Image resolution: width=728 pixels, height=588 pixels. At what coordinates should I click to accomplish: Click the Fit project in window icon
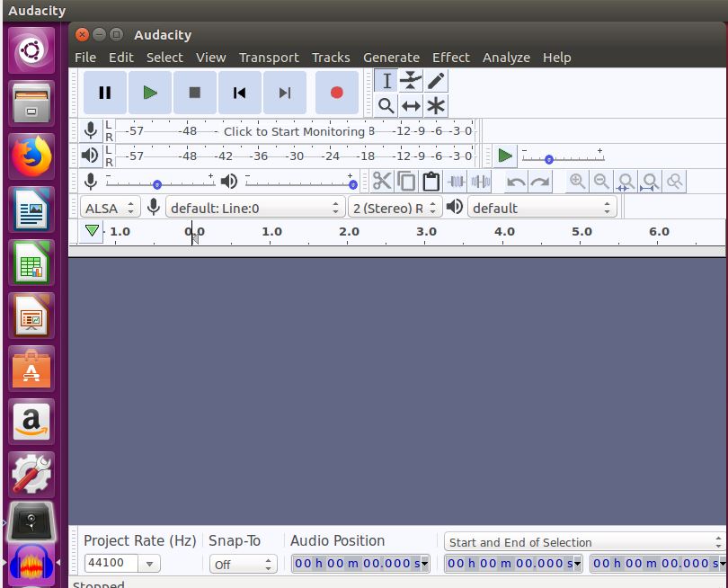649,181
